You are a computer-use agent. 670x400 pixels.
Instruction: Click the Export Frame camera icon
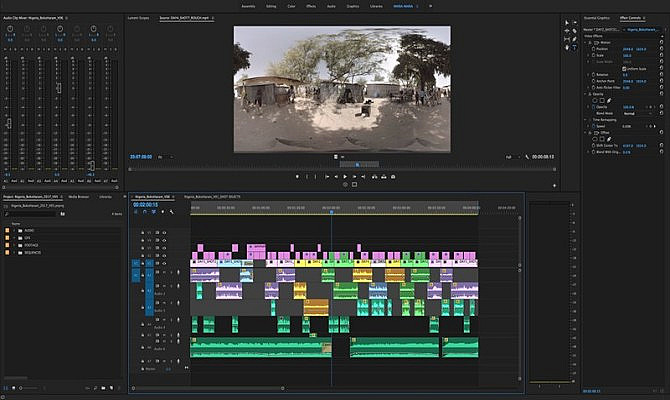coord(393,176)
